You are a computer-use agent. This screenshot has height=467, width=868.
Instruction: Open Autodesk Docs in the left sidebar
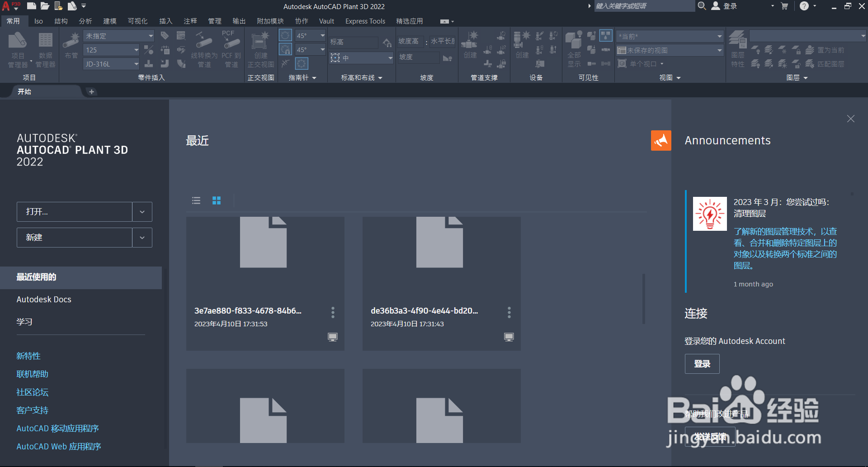point(44,300)
